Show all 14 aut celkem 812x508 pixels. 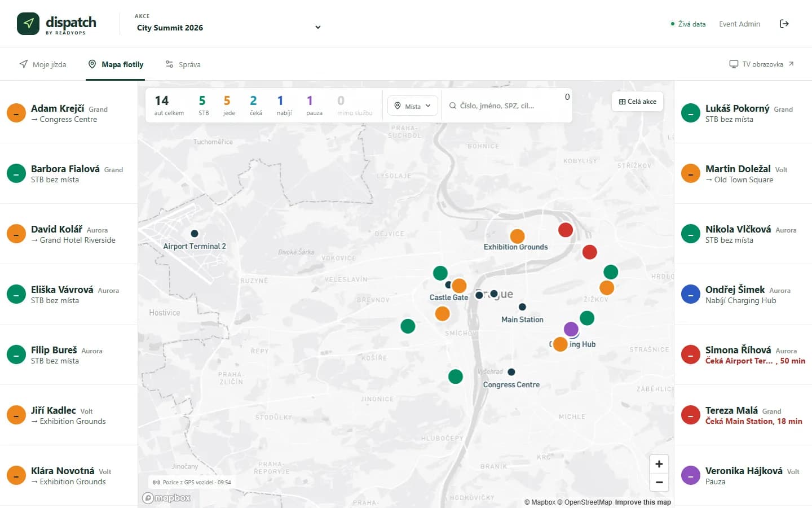169,105
